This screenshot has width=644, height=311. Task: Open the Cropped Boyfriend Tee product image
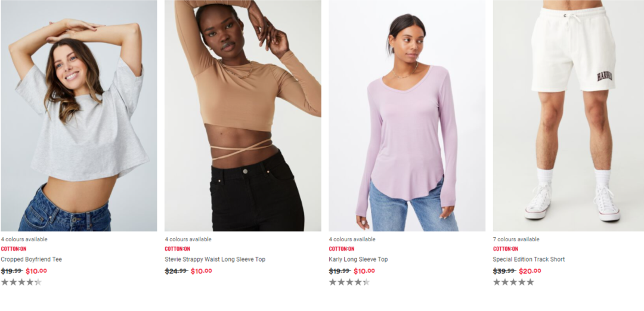tap(79, 116)
